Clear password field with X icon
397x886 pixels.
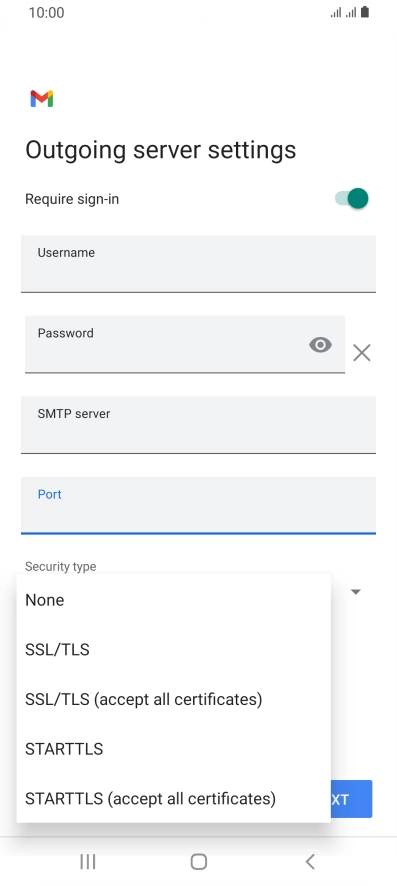click(x=361, y=353)
